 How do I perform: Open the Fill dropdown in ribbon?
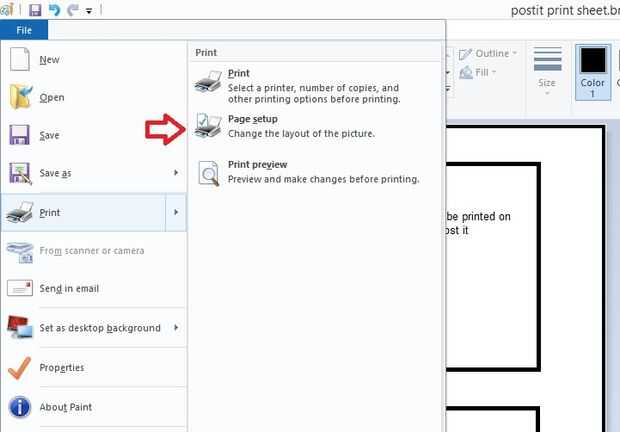pyautogui.click(x=478, y=72)
